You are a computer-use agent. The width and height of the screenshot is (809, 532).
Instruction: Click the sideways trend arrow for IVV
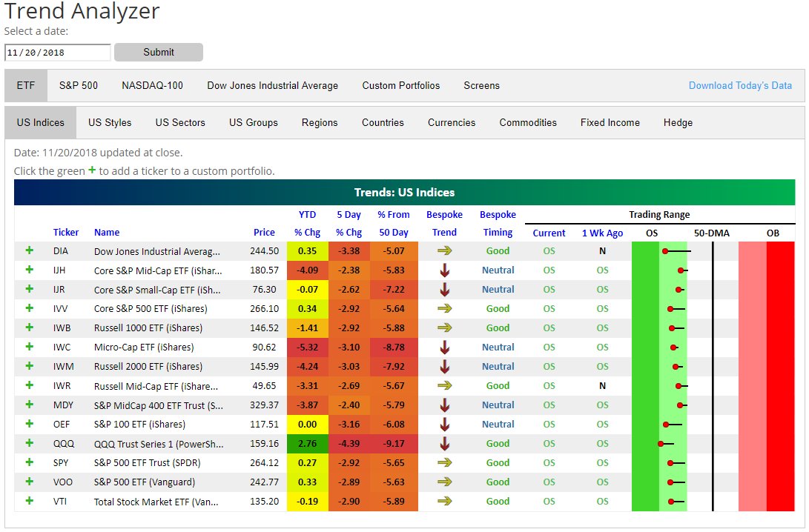(444, 308)
